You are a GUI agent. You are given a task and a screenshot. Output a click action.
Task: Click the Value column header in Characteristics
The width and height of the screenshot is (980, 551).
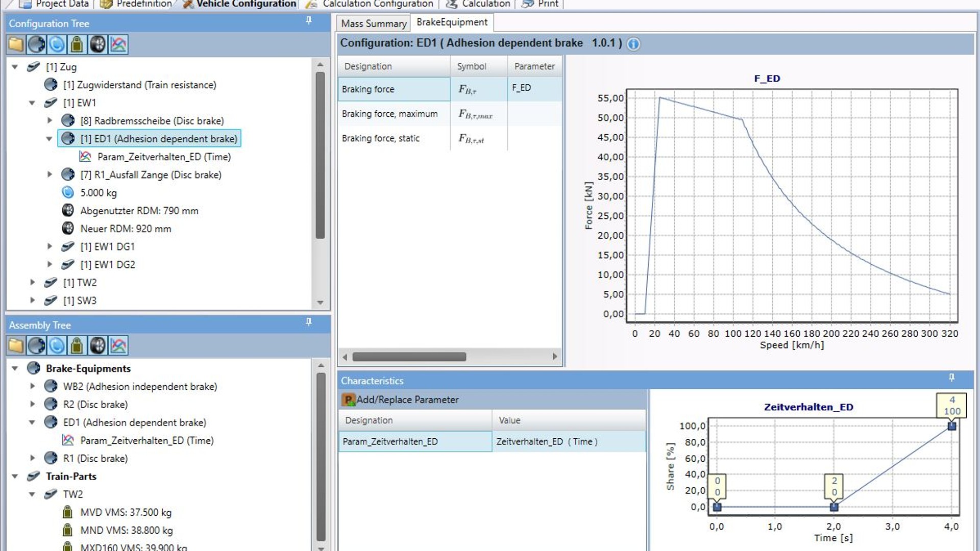click(x=569, y=420)
